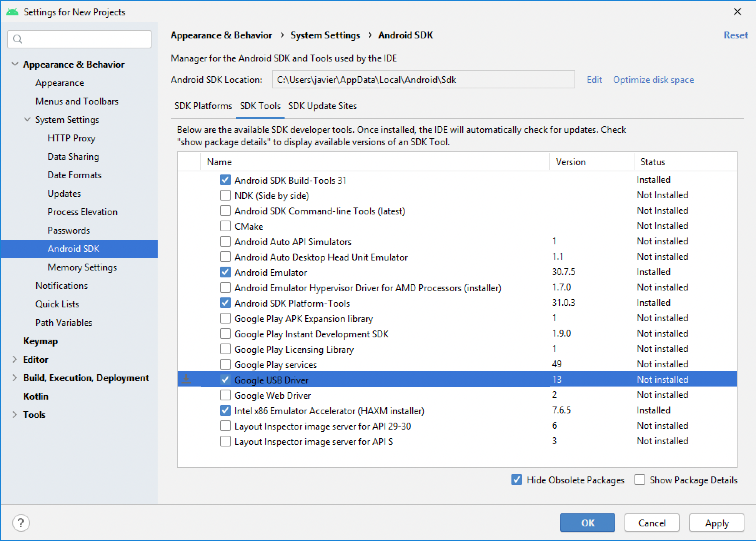Close the settings dialog with X
Screen dimensions: 756x541
[x=737, y=12]
